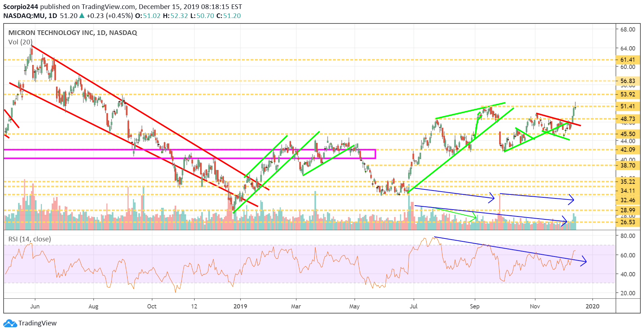Click the Scorpio244 author name

click(21, 6)
